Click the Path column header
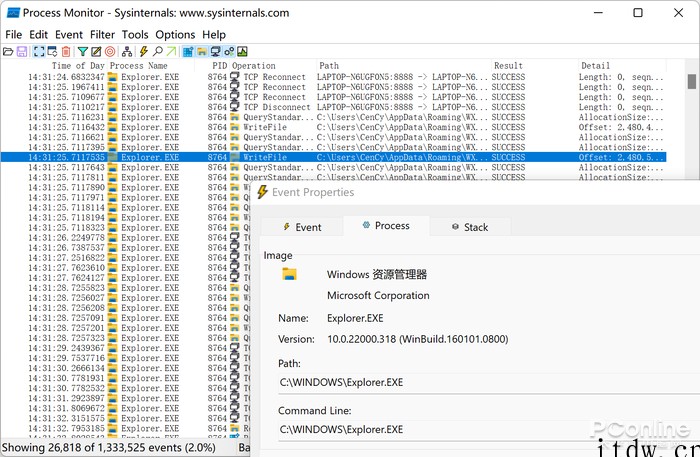Viewport: 700px width, 457px height. 329,66
